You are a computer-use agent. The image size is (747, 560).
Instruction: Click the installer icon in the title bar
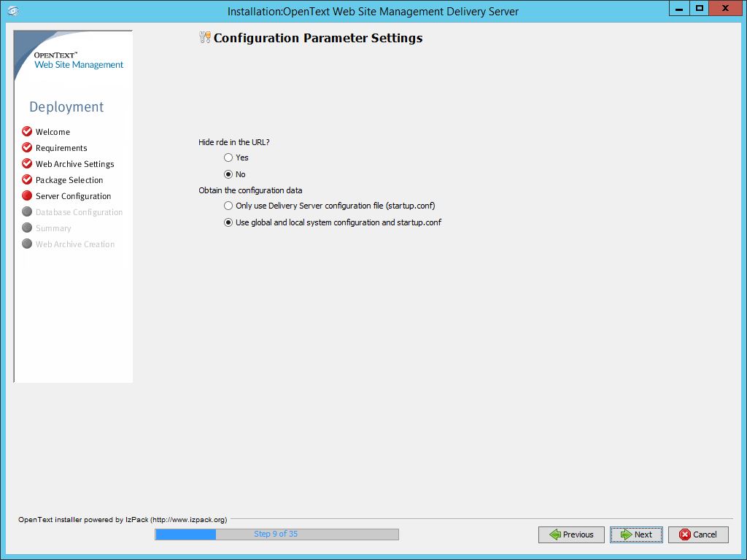[x=13, y=10]
